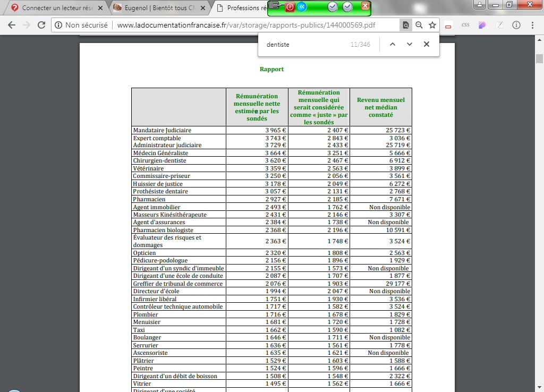Screen dimensions: 544x392
Task: Reload the PDF page
Action: tap(41, 25)
